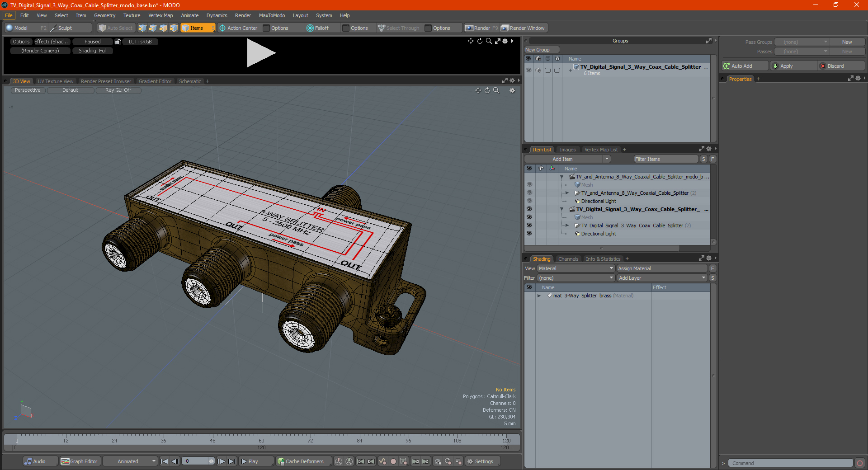Open the 3D viewport settings gear
The height and width of the screenshot is (470, 868).
[512, 90]
